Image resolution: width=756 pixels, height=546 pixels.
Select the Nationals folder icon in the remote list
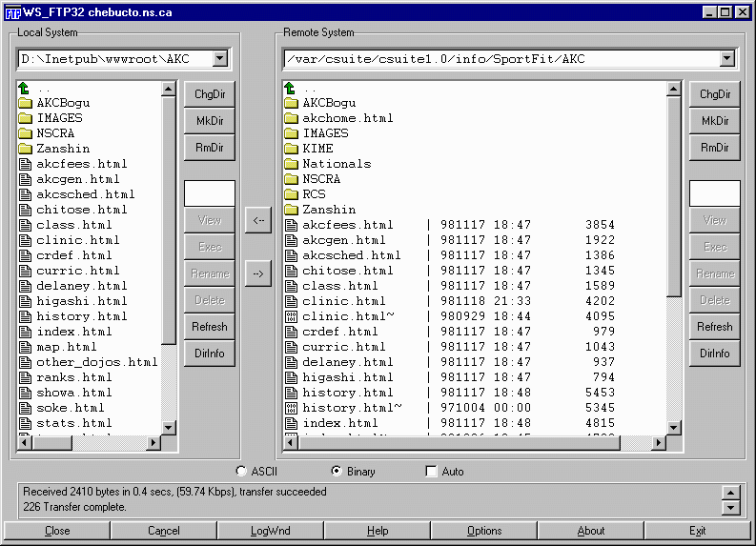click(x=292, y=164)
